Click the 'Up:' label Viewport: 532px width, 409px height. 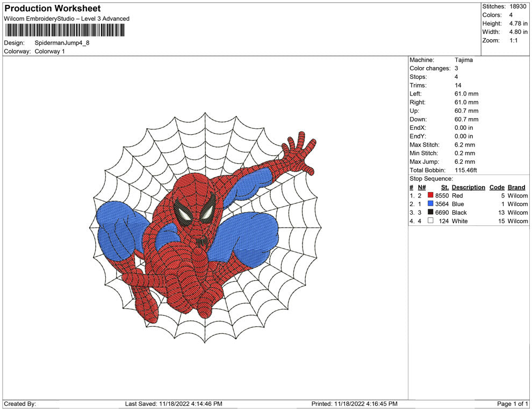414,111
